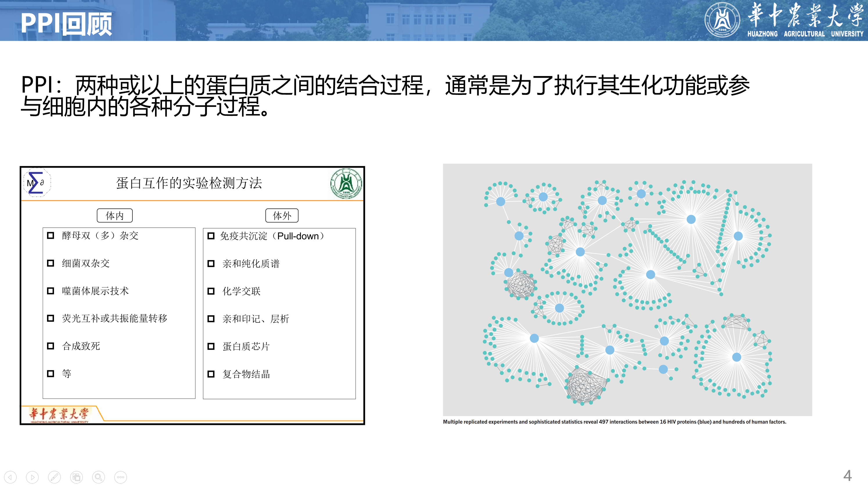Advance to the next slide arrow
Image resolution: width=868 pixels, height=485 pixels.
coord(32,477)
